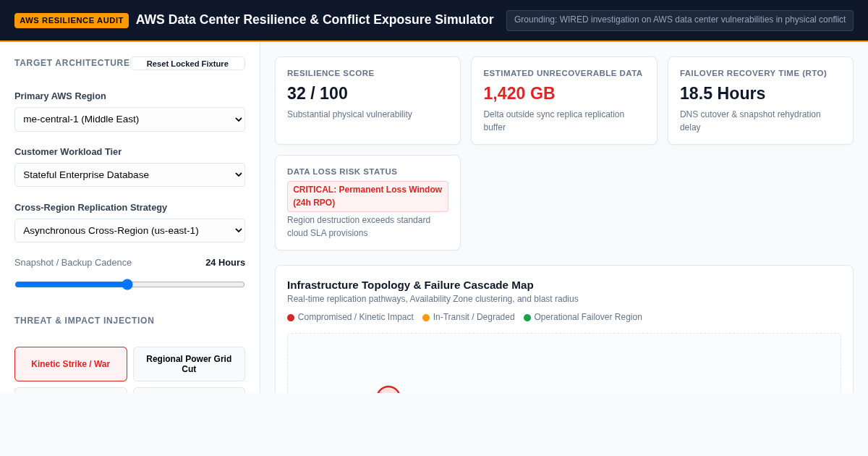Click the 18.5 Hours failover RTO value

tap(723, 93)
